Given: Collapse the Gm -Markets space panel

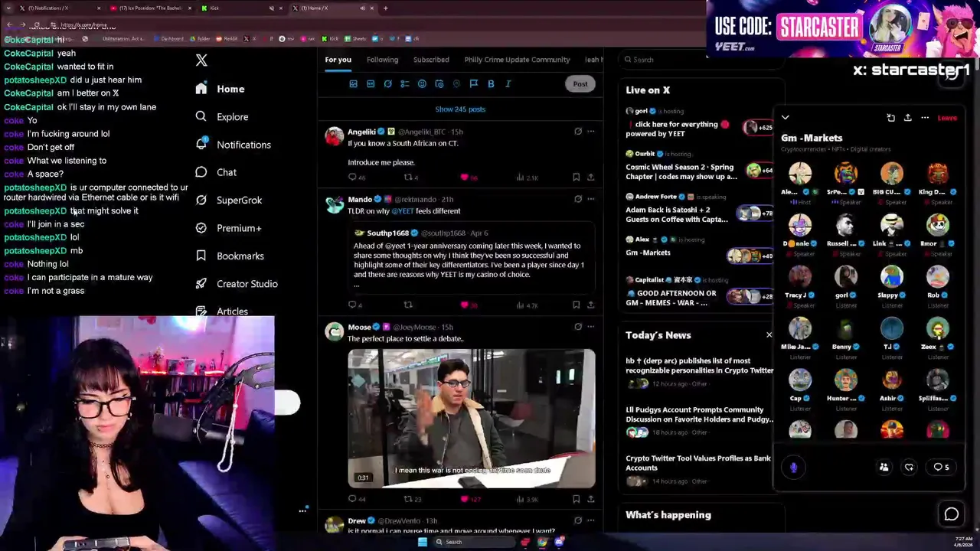Looking at the screenshot, I should 785,118.
